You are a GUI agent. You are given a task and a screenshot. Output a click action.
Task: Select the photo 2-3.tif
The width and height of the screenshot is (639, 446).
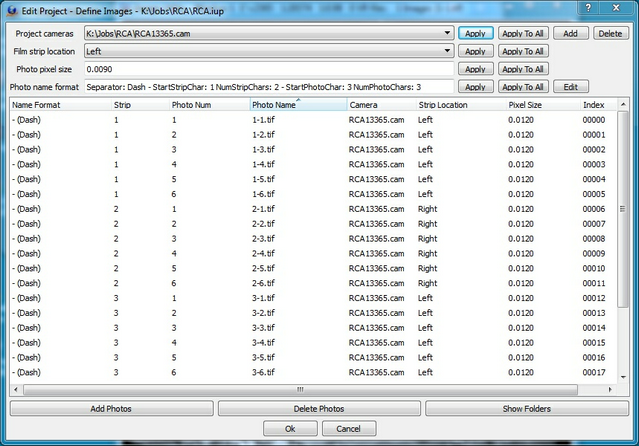click(x=263, y=238)
